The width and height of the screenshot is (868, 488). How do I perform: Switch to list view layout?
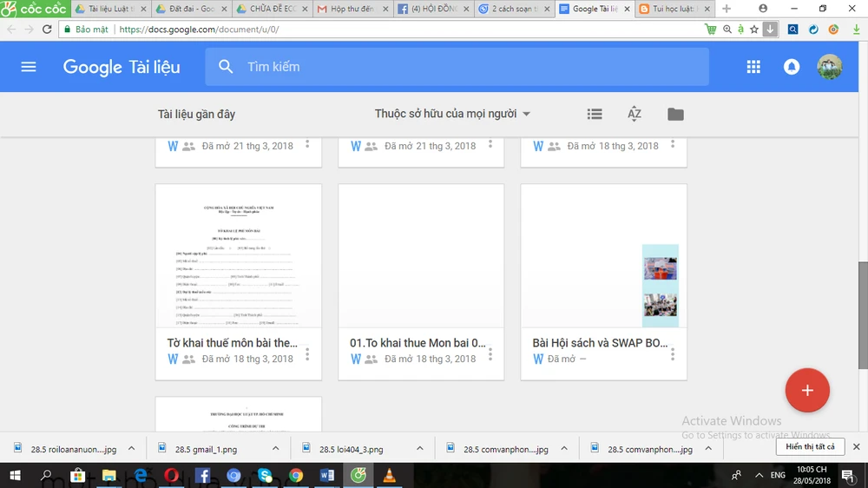click(595, 114)
